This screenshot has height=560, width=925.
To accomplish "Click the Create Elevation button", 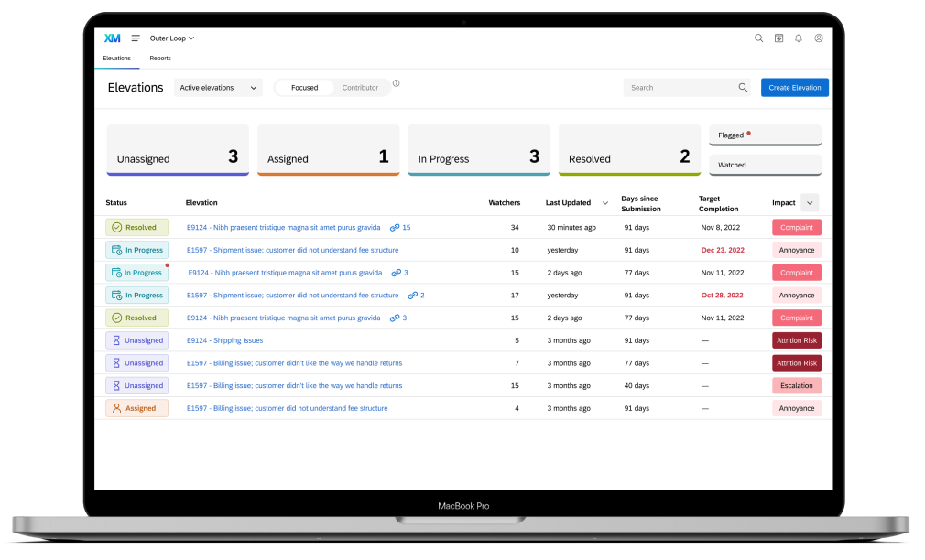I will 795,88.
